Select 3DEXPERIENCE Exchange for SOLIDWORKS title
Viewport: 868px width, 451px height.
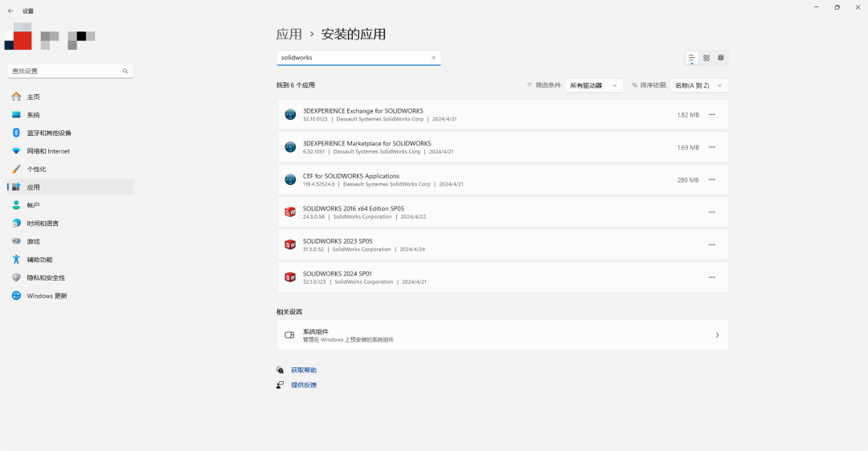click(x=363, y=111)
